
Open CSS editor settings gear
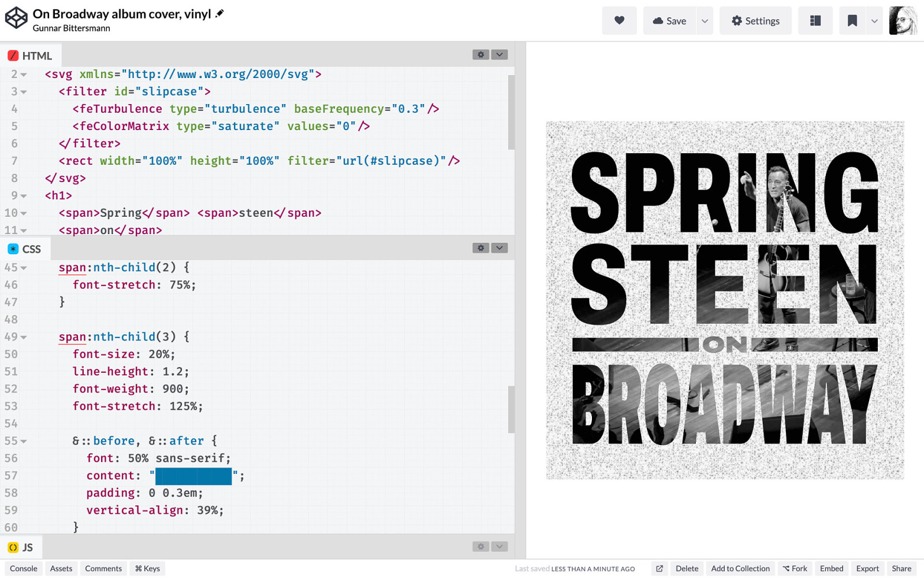coord(480,247)
